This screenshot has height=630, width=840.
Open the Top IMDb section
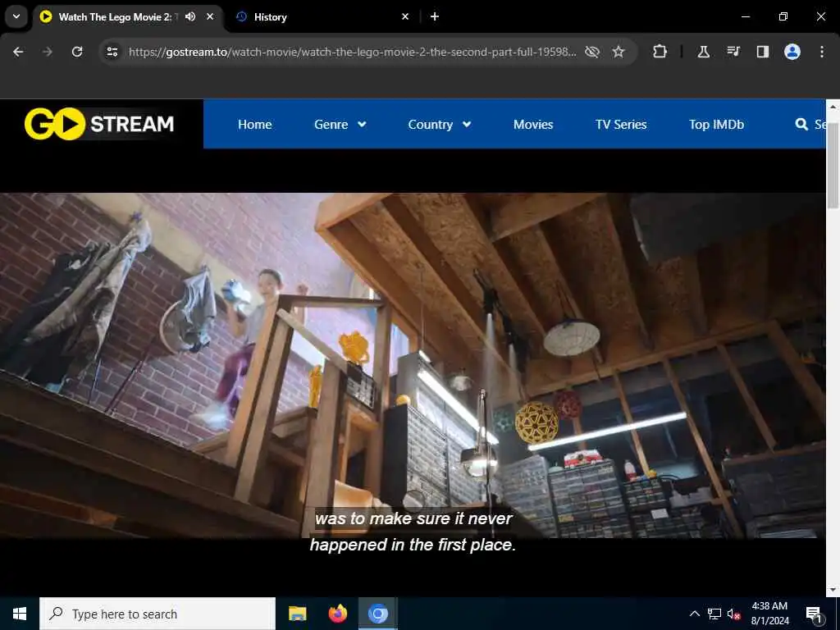(x=716, y=125)
